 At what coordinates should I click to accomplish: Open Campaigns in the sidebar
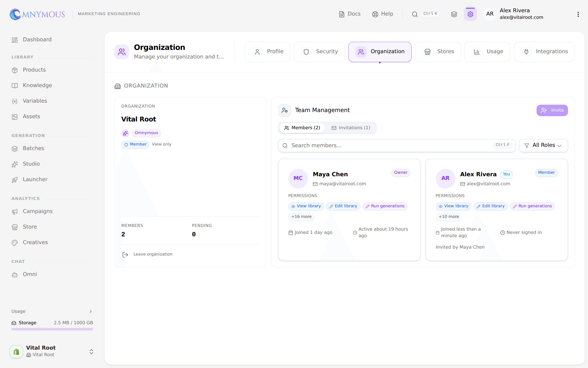pyautogui.click(x=52, y=212)
